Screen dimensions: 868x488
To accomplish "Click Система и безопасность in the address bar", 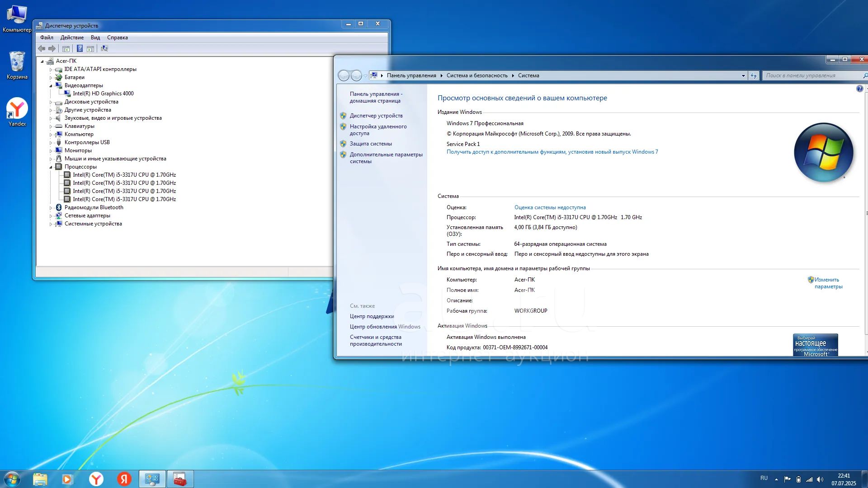I will (477, 75).
